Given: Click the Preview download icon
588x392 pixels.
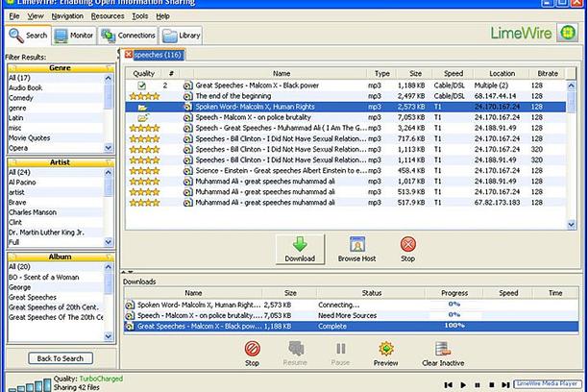Looking at the screenshot, I should pos(386,349).
